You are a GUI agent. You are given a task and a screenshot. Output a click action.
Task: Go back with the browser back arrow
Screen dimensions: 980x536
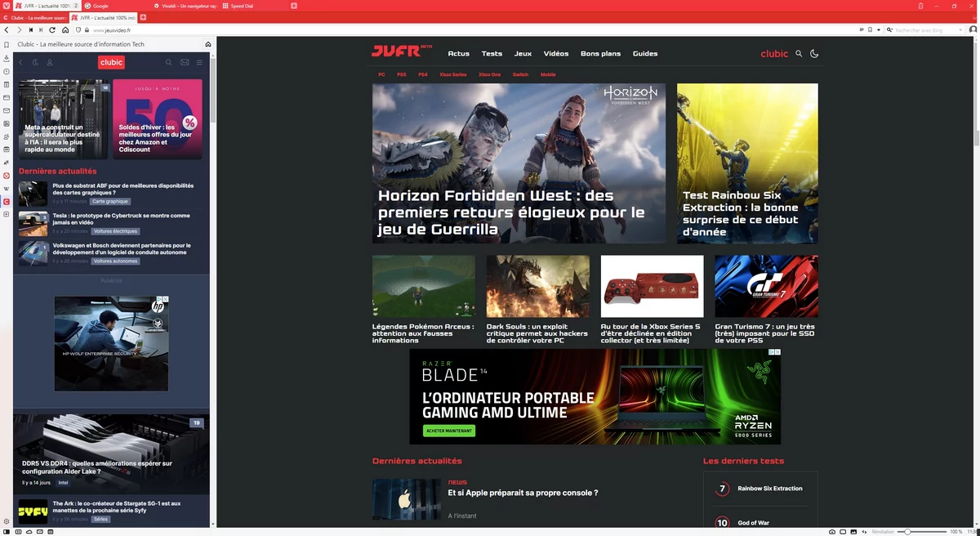(7, 30)
